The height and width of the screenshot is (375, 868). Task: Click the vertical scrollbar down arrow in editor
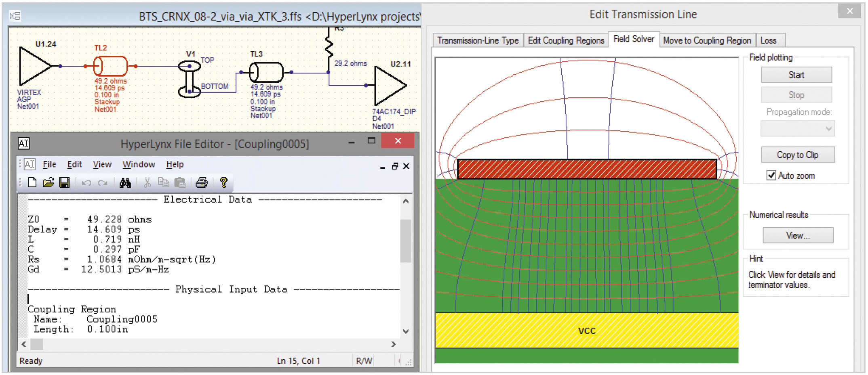406,331
